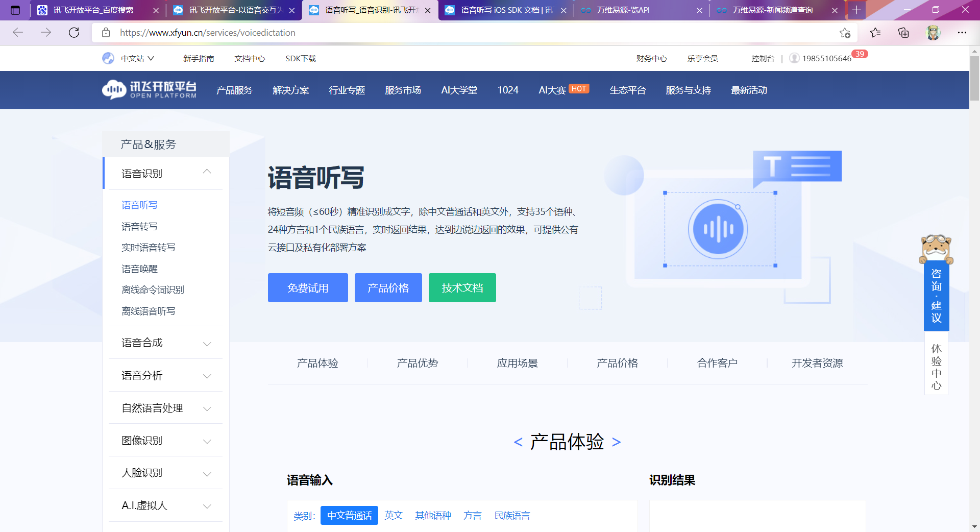Click the page vertical scrollbar thumb

(974, 78)
